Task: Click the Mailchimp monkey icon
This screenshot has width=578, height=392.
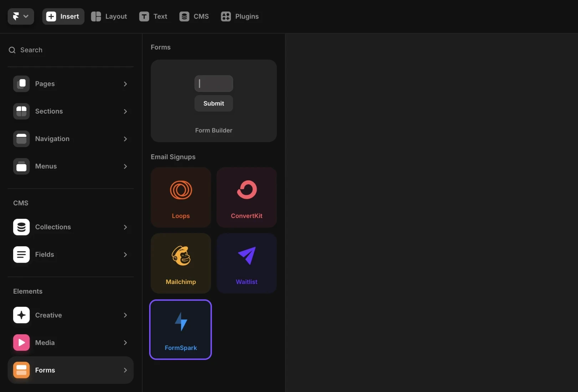Action: [x=181, y=256]
